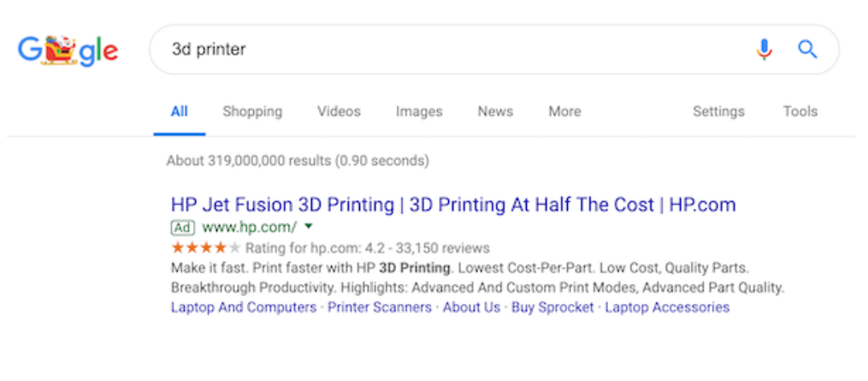
Task: Visit the About Us sitelink
Action: click(472, 307)
